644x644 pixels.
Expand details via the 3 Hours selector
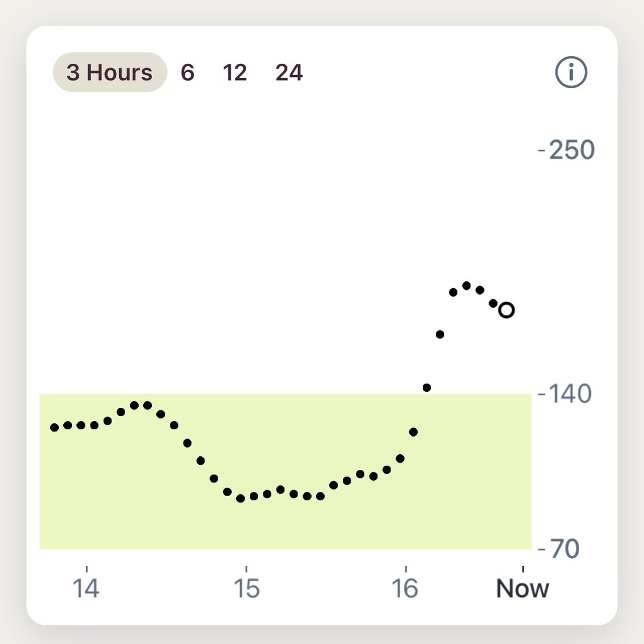(x=110, y=72)
